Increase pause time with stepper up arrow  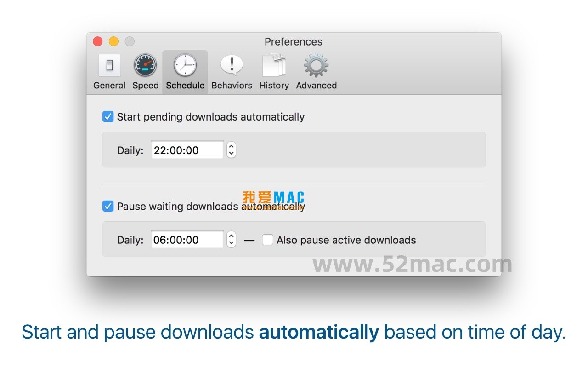tap(232, 236)
